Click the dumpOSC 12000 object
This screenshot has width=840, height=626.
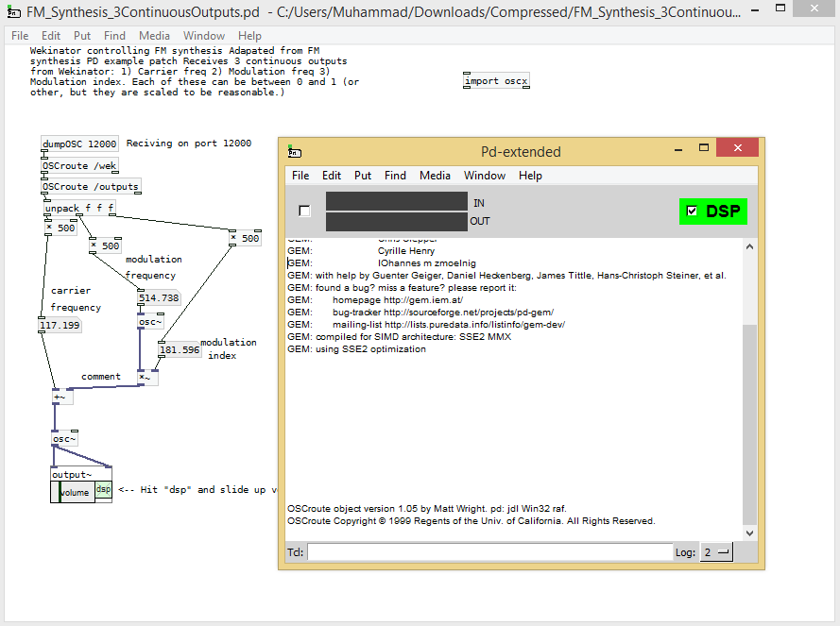79,144
